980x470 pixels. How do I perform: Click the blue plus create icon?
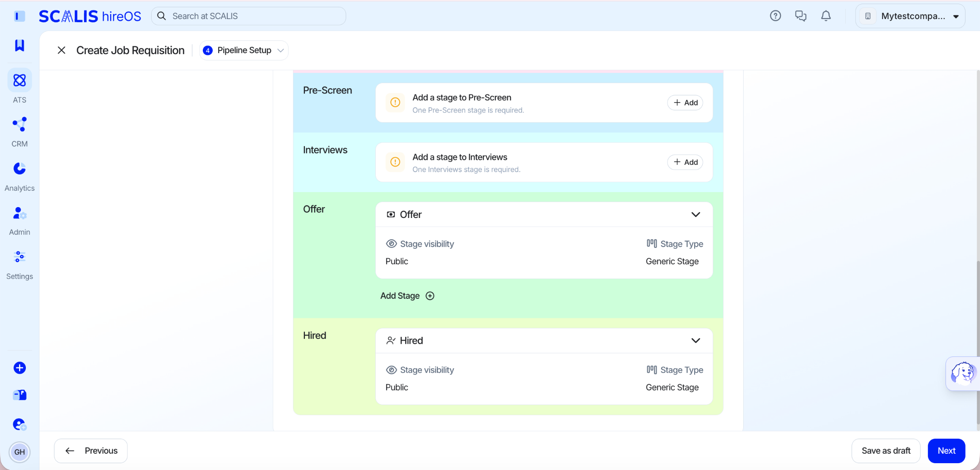point(20,368)
